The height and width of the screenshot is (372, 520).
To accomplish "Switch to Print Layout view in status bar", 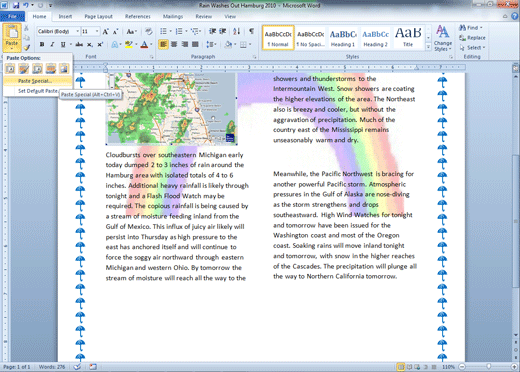I will click(x=401, y=367).
